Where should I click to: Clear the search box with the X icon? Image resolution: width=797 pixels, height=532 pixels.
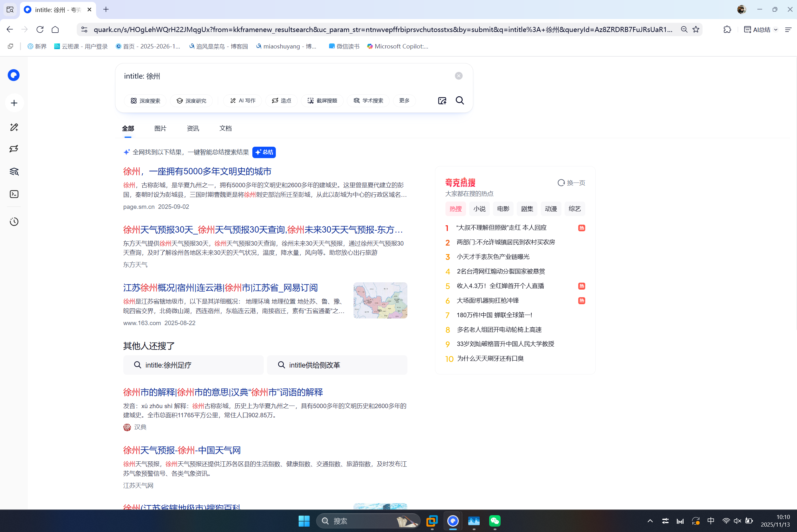[459, 75]
